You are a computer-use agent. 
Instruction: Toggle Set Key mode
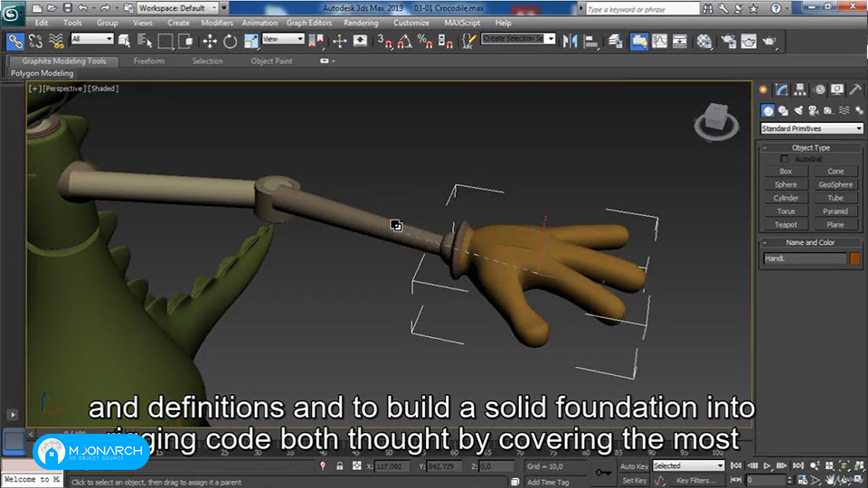pyautogui.click(x=634, y=480)
